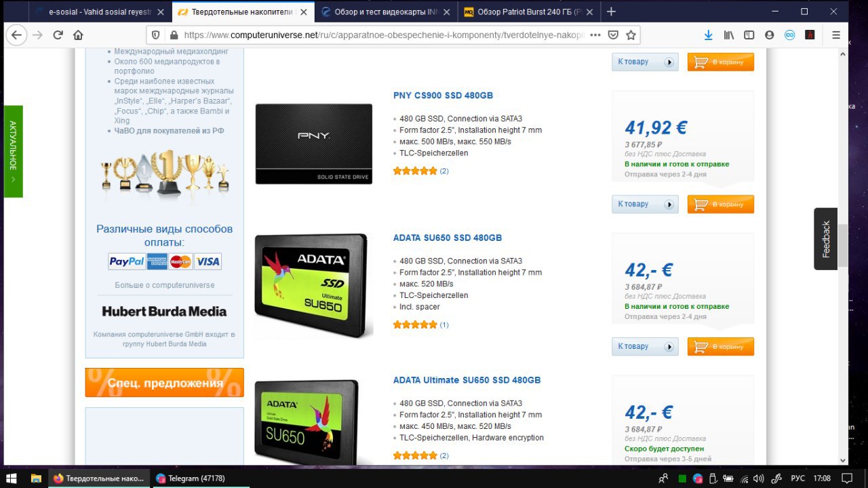Click Больше о computeruniverse link

pos(165,285)
